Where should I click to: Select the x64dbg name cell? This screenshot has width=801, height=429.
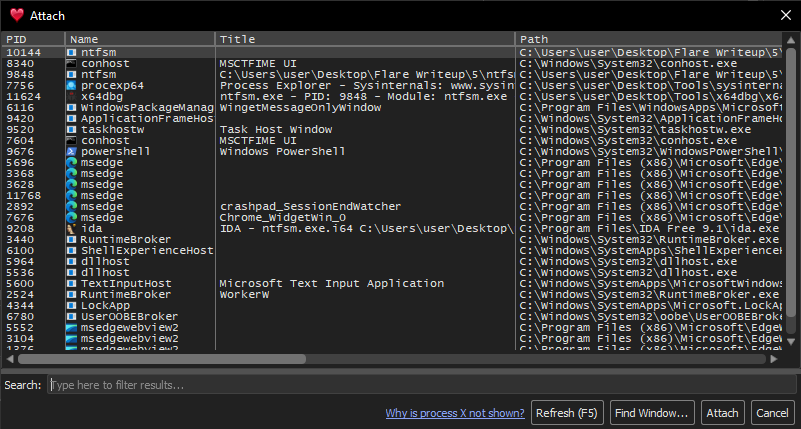[102, 97]
